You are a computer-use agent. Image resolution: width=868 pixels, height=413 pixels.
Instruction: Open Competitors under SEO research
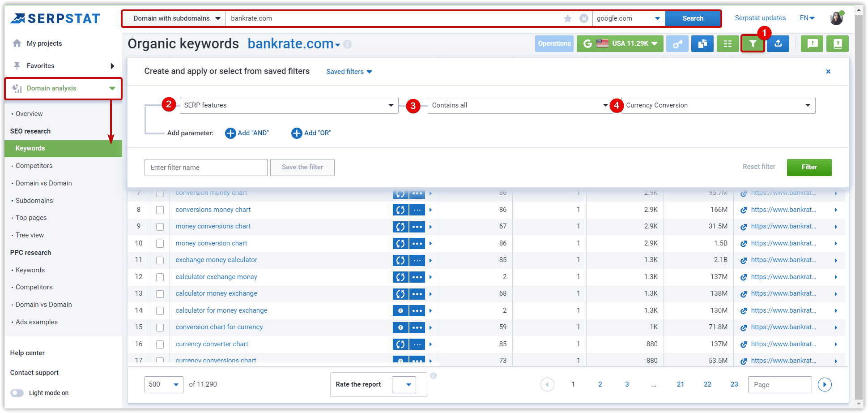point(34,166)
